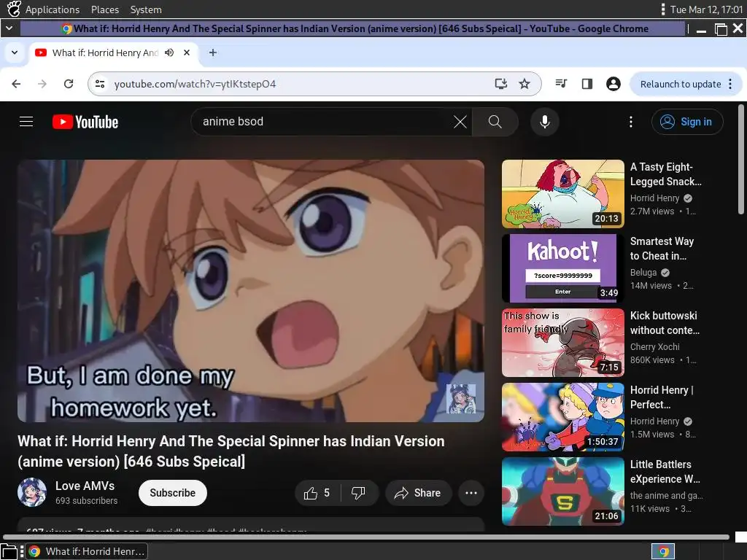The image size is (747, 560).
Task: Dislike the video with thumbs down
Action: click(358, 493)
